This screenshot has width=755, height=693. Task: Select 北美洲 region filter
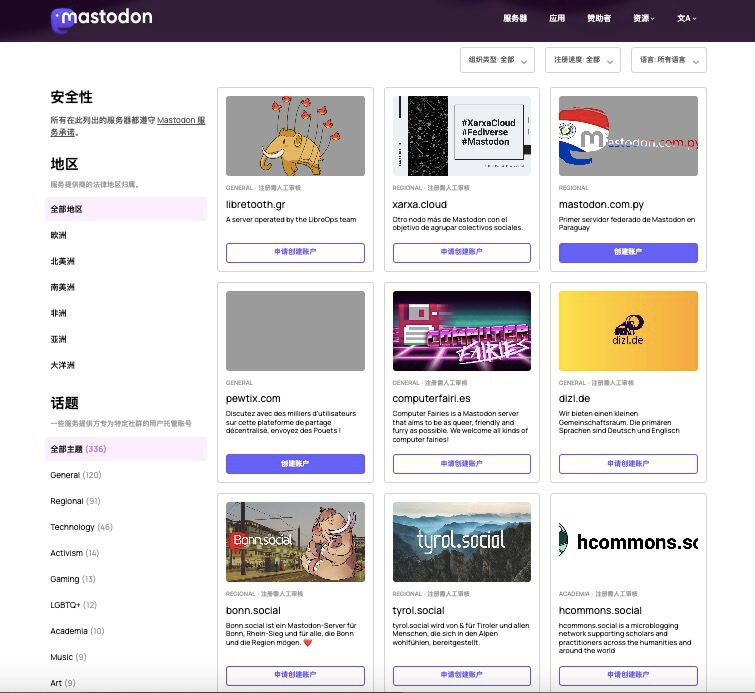pyautogui.click(x=126, y=261)
